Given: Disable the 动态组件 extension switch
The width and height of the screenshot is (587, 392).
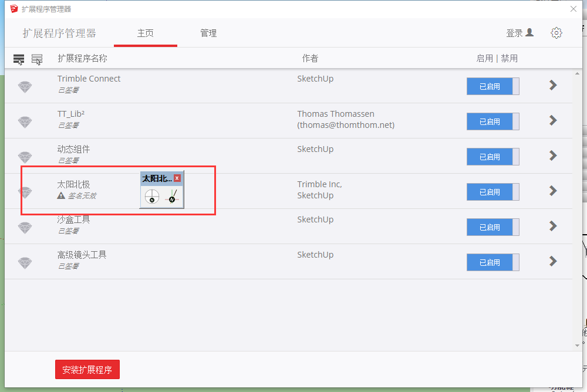Looking at the screenshot, I should [x=492, y=157].
